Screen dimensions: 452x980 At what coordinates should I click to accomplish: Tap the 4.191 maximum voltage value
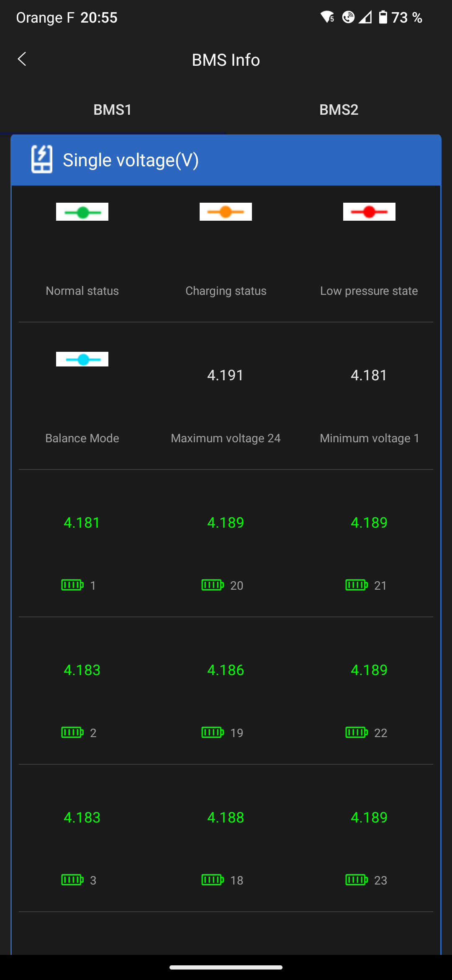226,375
